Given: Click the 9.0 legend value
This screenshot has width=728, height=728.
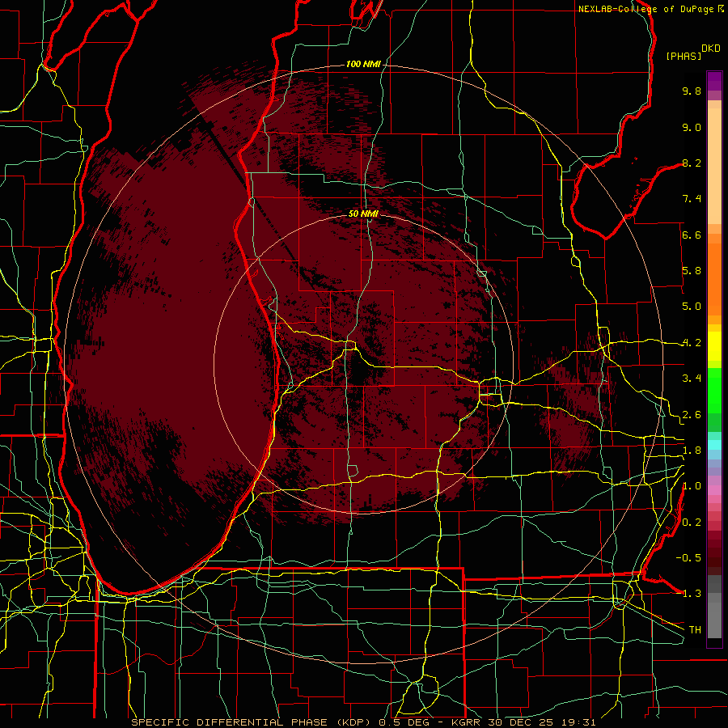Looking at the screenshot, I should [692, 127].
